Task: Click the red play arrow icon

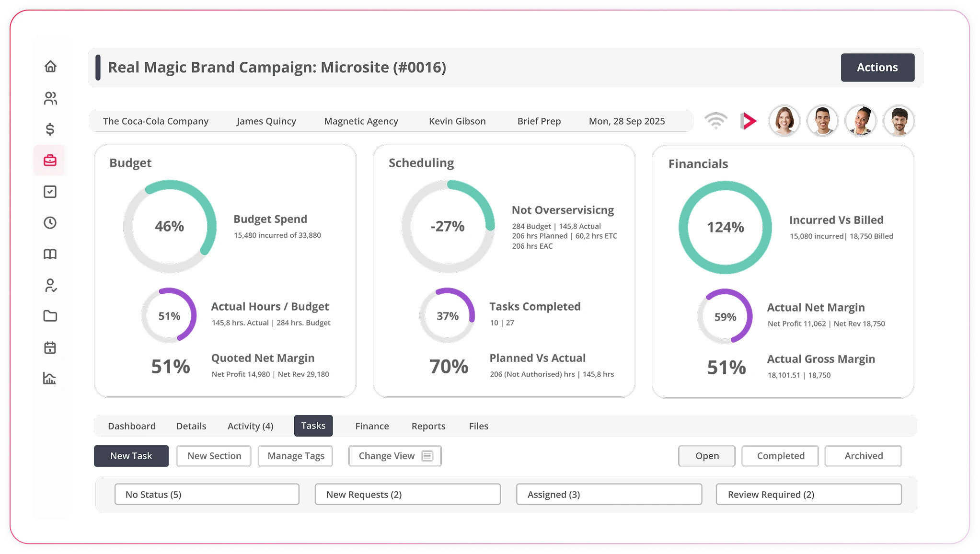Action: tap(748, 121)
